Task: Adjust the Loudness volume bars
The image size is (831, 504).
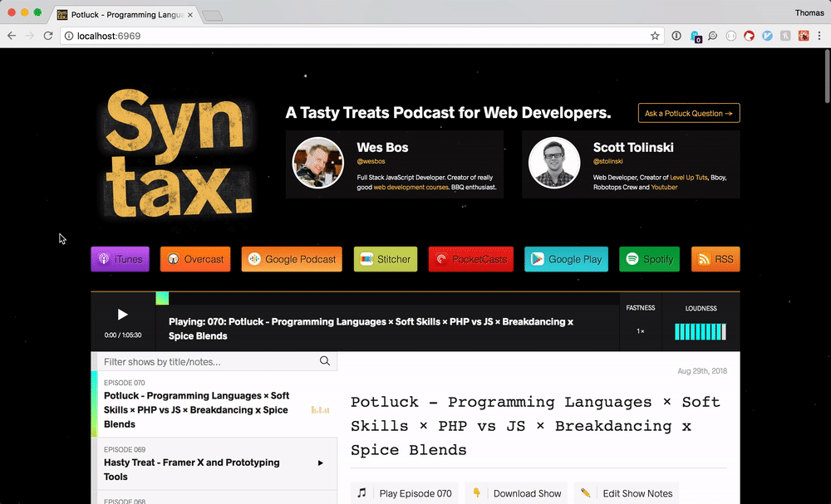Action: coord(700,332)
